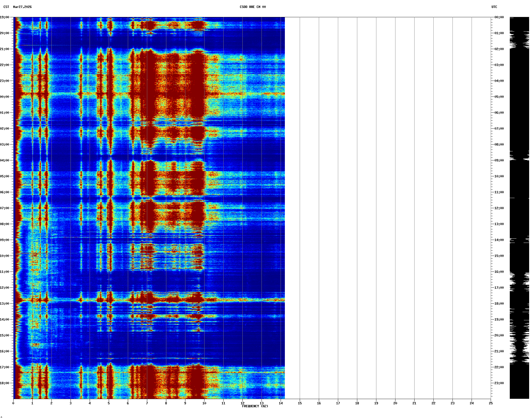Click the 17:00 CST time tick label
531x420 pixels.
pyautogui.click(x=5, y=367)
